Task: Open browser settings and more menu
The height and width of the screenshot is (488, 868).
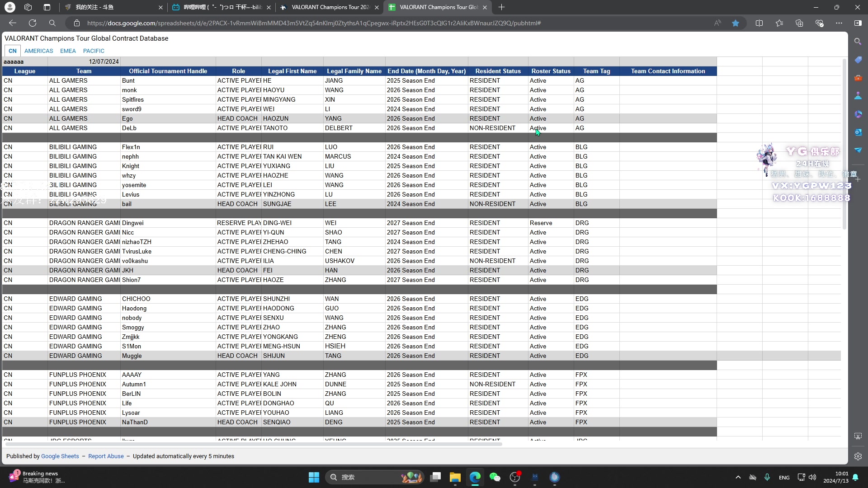Action: (839, 23)
